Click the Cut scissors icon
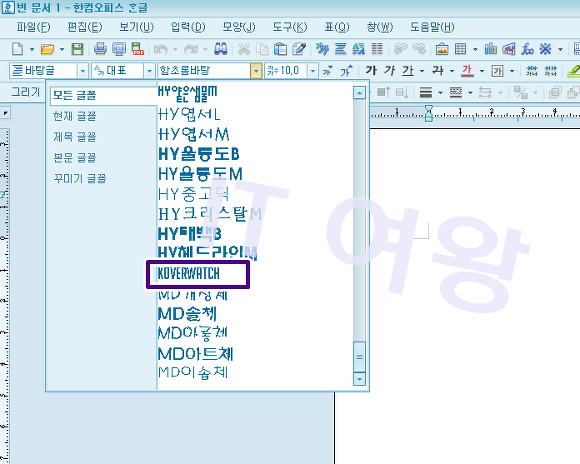This screenshot has height=464, width=580. pos(244,49)
